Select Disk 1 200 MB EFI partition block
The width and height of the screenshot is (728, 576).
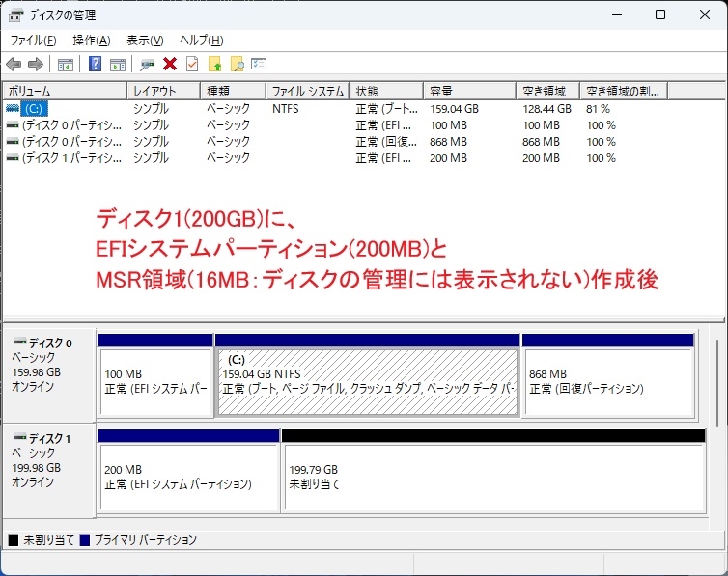(x=188, y=471)
